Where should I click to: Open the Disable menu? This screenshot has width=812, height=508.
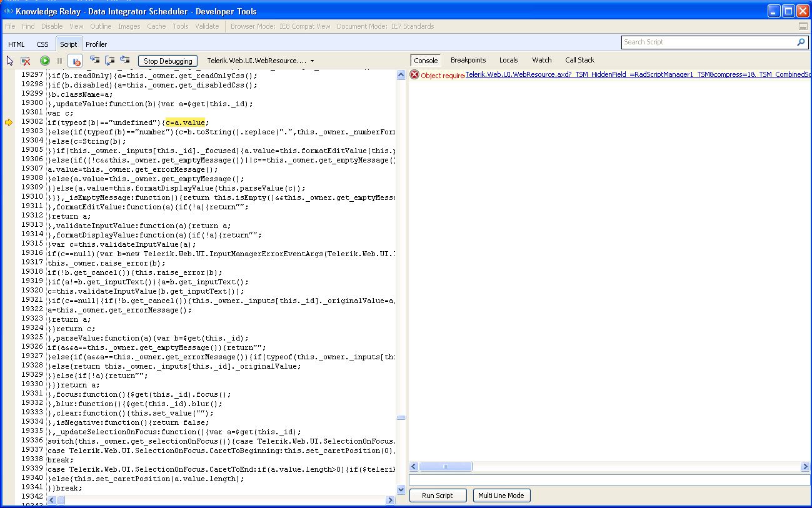[x=52, y=26]
